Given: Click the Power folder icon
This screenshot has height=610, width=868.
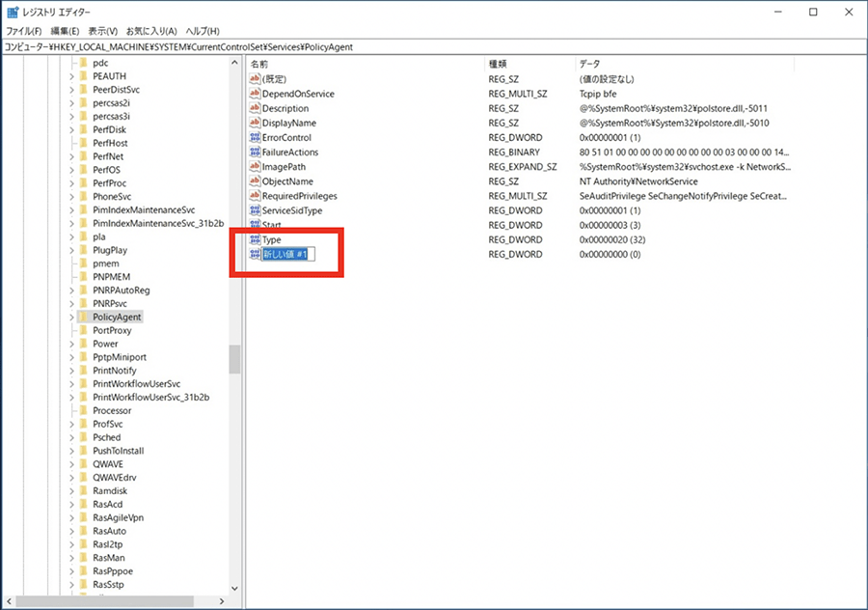Looking at the screenshot, I should click(x=84, y=344).
